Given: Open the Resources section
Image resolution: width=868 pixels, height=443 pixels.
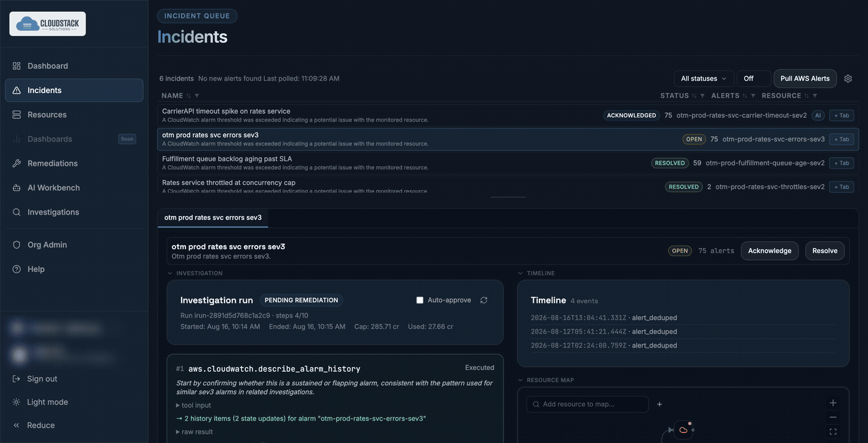Looking at the screenshot, I should [74, 115].
